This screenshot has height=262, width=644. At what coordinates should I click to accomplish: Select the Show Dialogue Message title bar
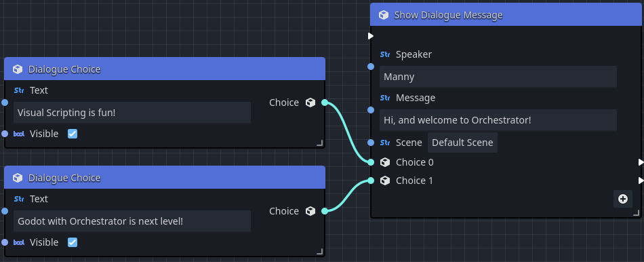click(506, 15)
